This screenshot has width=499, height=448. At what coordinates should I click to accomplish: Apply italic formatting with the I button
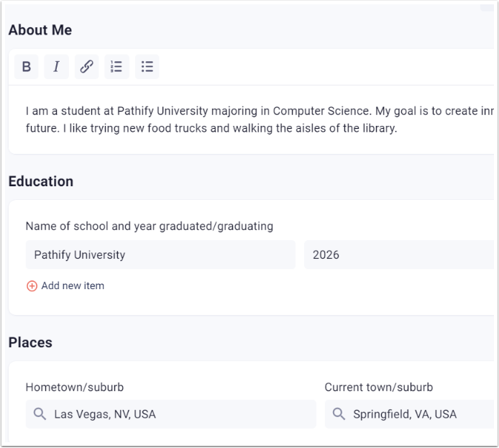point(56,67)
